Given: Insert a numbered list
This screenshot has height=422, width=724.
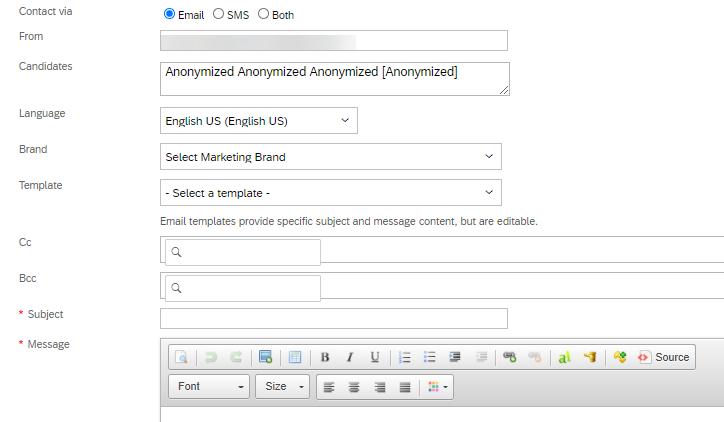Looking at the screenshot, I should (x=404, y=357).
